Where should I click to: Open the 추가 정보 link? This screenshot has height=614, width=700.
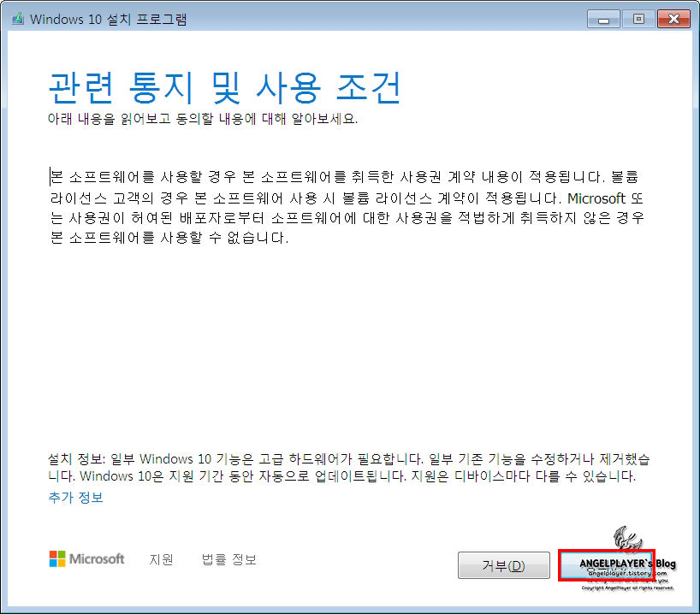[75, 497]
